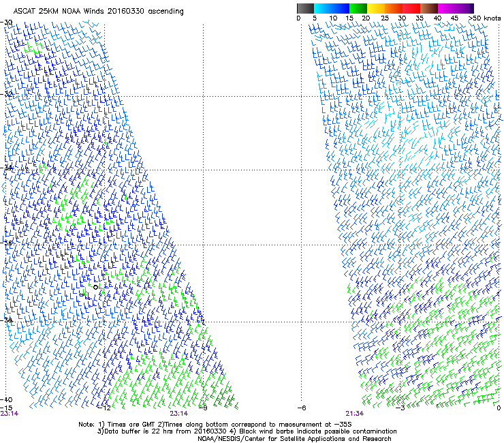Click the '-38' latitude axis label
This screenshot has width=504, height=443.
coord(6,320)
